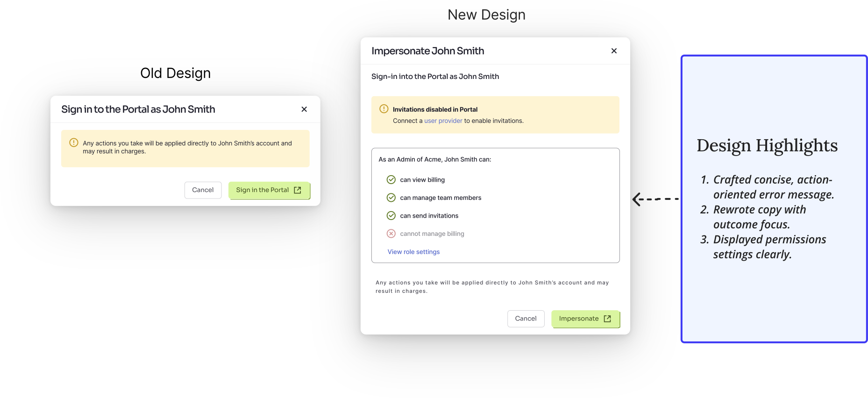This screenshot has width=868, height=398.
Task: Click the warning icon in the charges alert
Action: (x=74, y=142)
